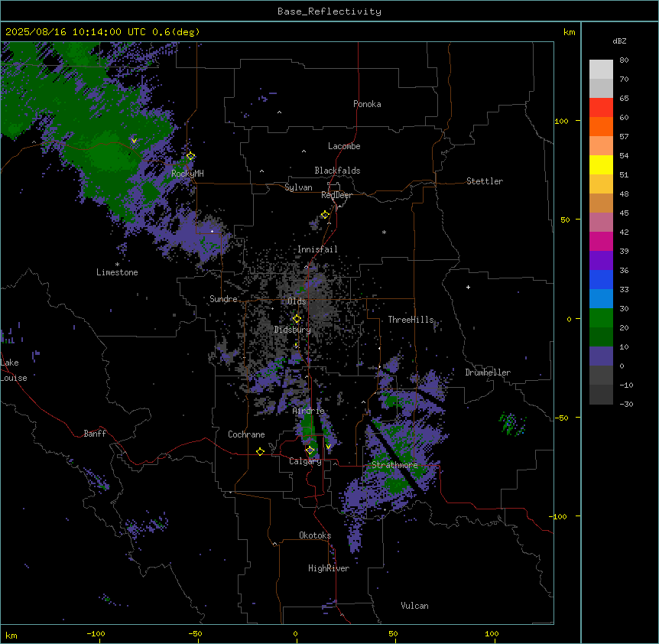Click the Base_Reflectivity title
The image size is (659, 644).
pos(329,11)
